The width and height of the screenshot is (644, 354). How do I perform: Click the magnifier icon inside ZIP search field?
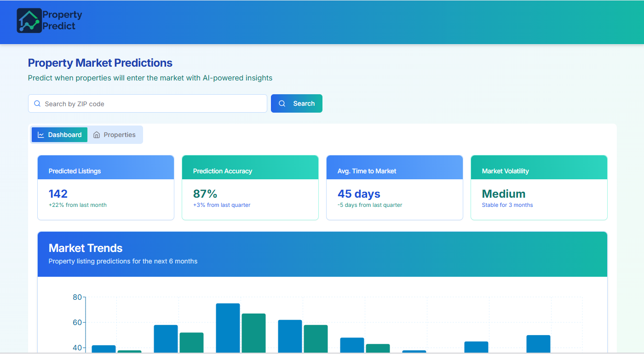point(37,104)
